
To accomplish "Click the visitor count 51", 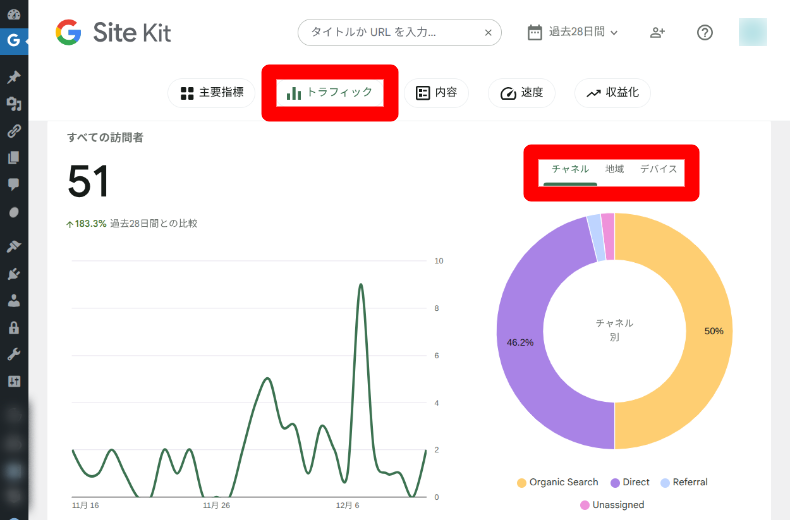I will click(88, 181).
